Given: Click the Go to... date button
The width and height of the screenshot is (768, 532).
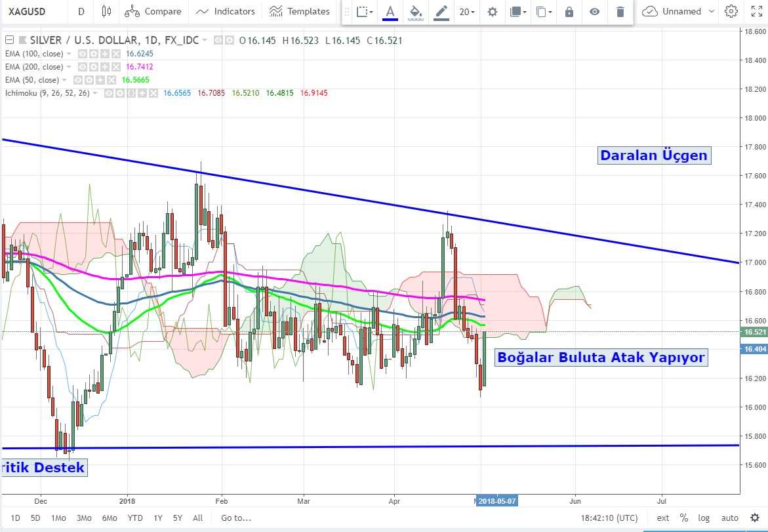Looking at the screenshot, I should point(236,518).
